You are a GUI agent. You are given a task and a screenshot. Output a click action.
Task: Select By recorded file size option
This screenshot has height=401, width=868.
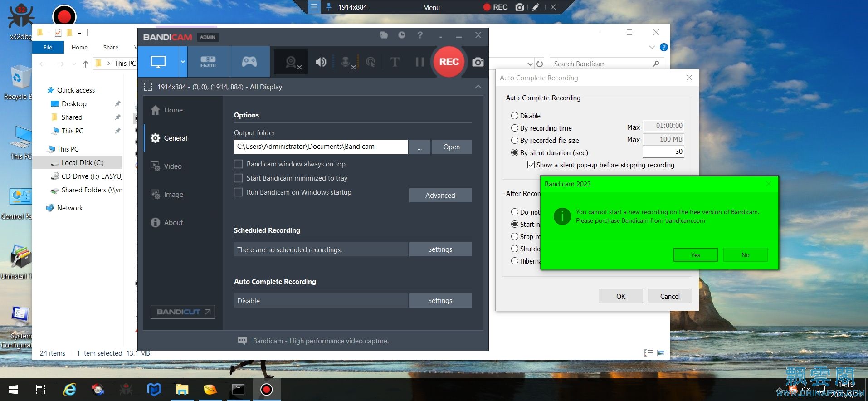[x=515, y=140]
